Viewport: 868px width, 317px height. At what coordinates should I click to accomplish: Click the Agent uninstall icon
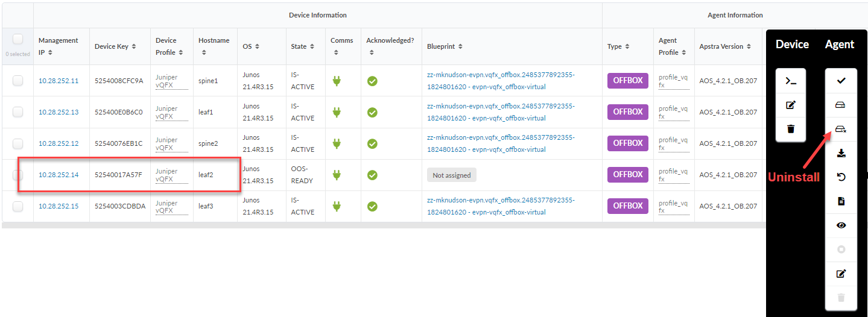[841, 129]
